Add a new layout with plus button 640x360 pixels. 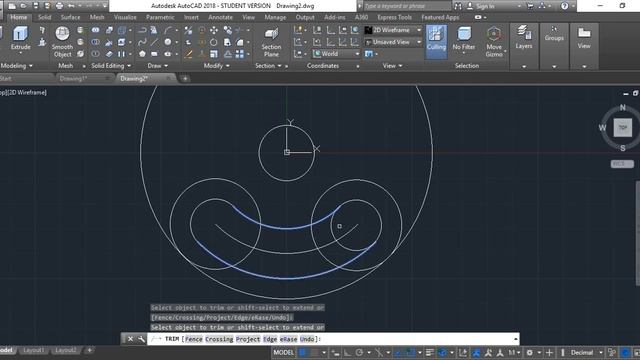(89, 350)
